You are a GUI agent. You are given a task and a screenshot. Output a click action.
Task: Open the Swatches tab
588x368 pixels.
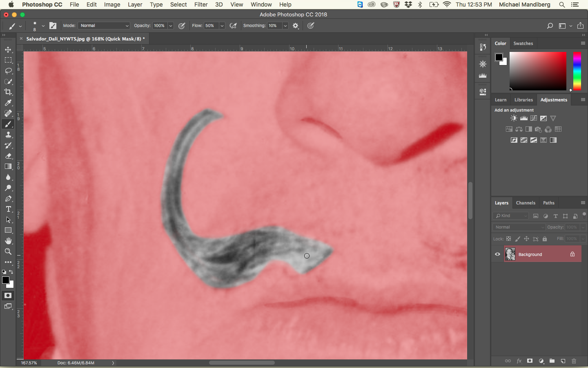[523, 43]
